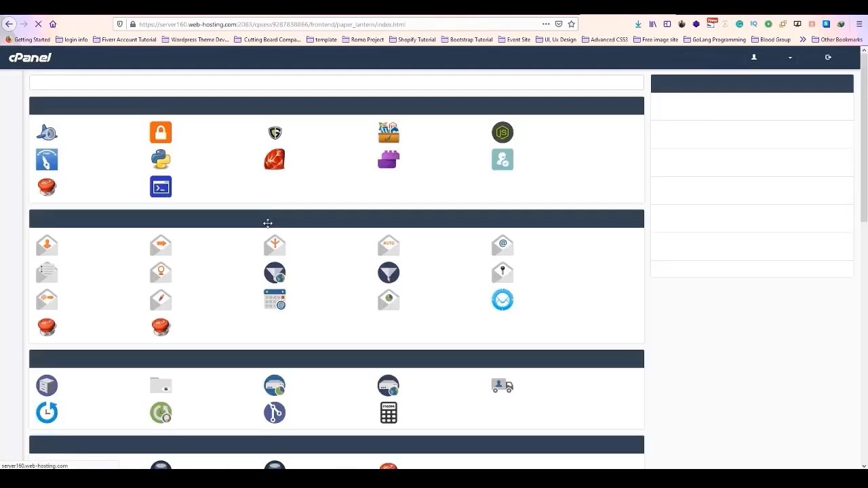Screen dimensions: 868x488
Task: Open Romo Project bookmark folder
Action: (363, 39)
